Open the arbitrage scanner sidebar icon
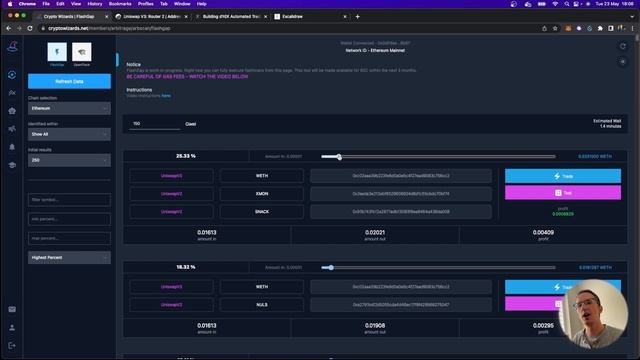The image size is (640, 360). [x=12, y=75]
